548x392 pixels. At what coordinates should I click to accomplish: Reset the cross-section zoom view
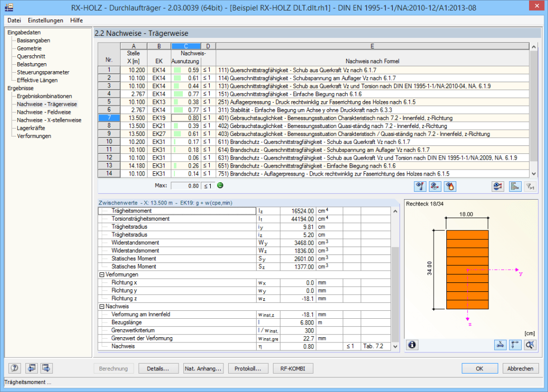pyautogui.click(x=530, y=345)
